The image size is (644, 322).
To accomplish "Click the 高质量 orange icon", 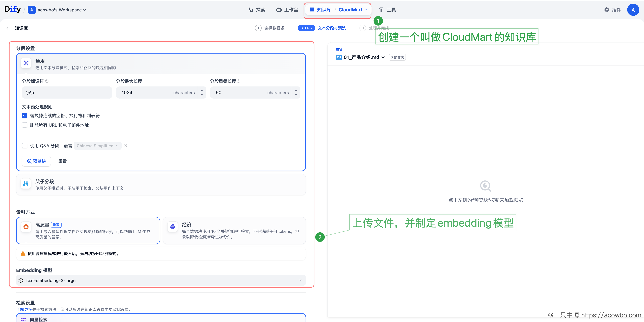I will click(26, 227).
